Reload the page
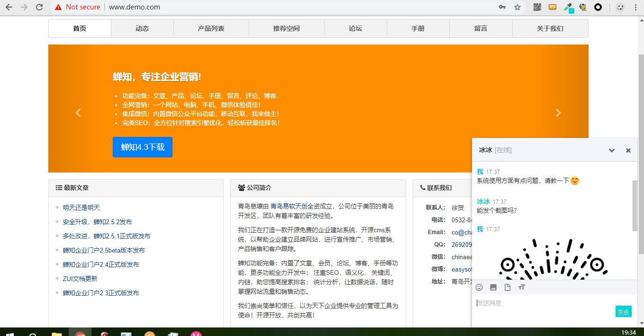Viewport: 644px width, 336px height. pos(39,7)
